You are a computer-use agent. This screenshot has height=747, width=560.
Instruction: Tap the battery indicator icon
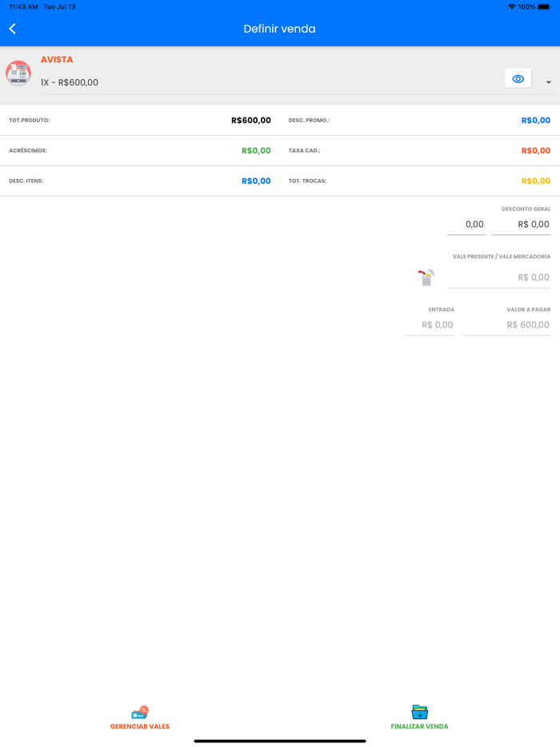544,6
